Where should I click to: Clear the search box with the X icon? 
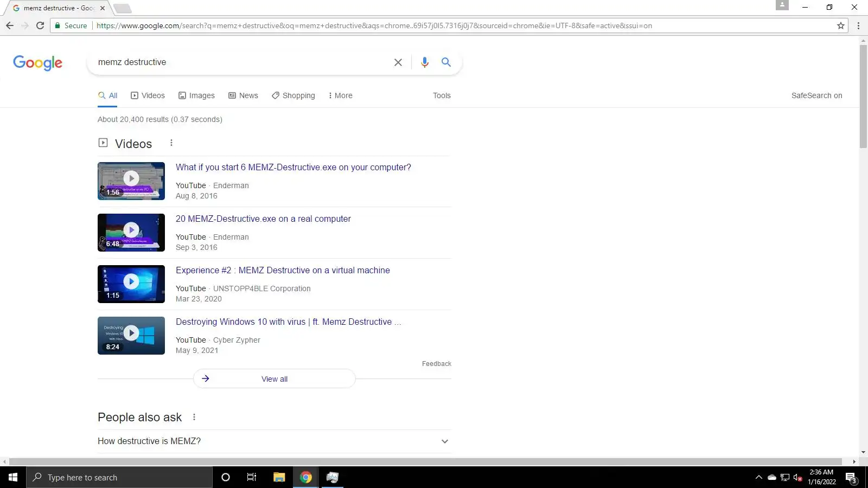click(x=398, y=62)
